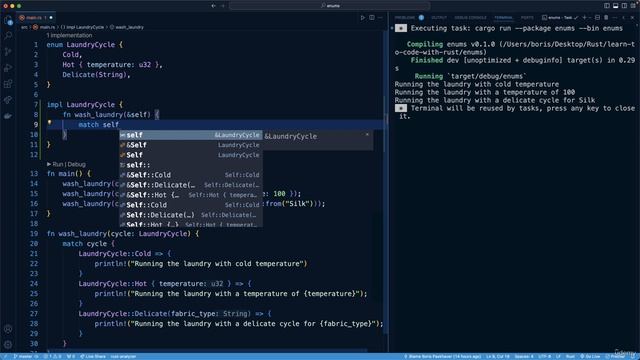
Task: Toggle the secondary sidebar layout icon
Action: click(624, 6)
